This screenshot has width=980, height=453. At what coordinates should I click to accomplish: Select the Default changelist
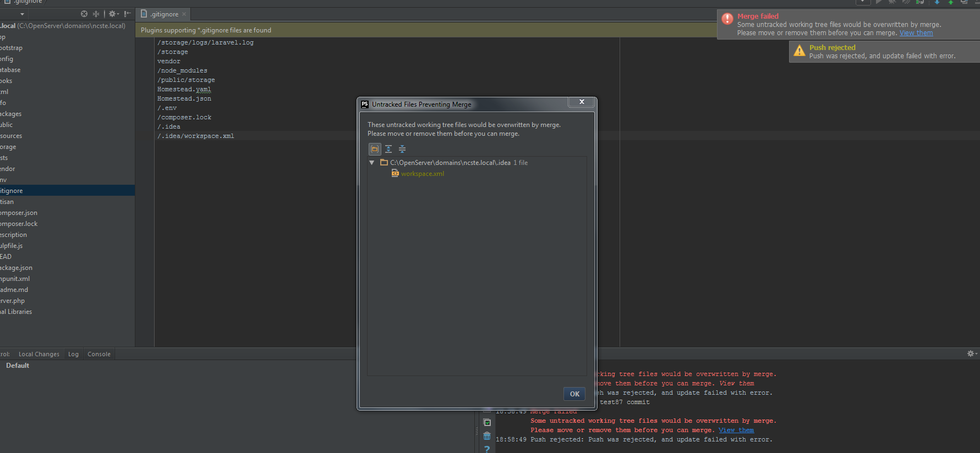(x=18, y=366)
